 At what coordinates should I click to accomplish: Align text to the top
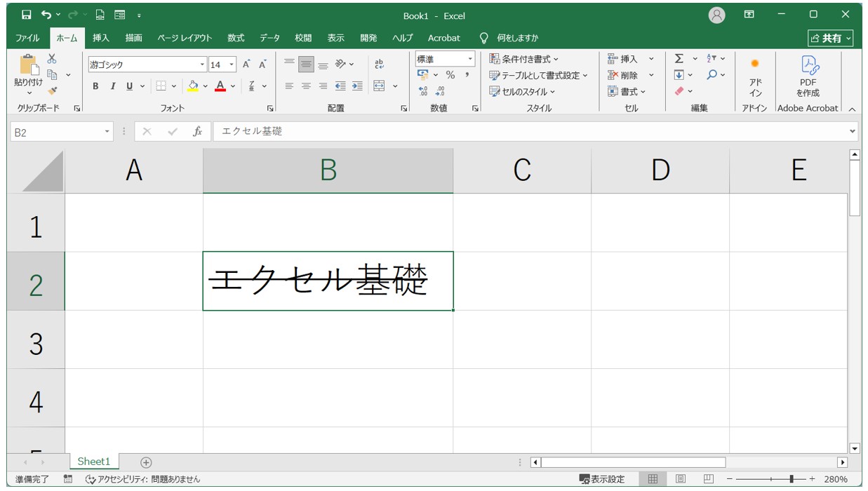point(289,64)
